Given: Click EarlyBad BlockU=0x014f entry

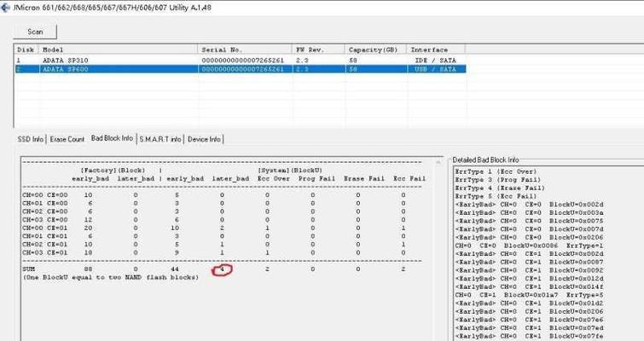Looking at the screenshot, I should click(529, 286).
